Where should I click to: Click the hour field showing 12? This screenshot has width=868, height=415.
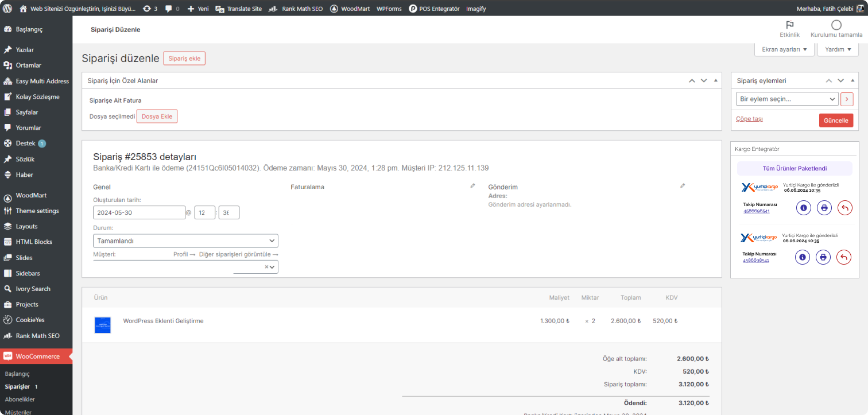pyautogui.click(x=204, y=212)
